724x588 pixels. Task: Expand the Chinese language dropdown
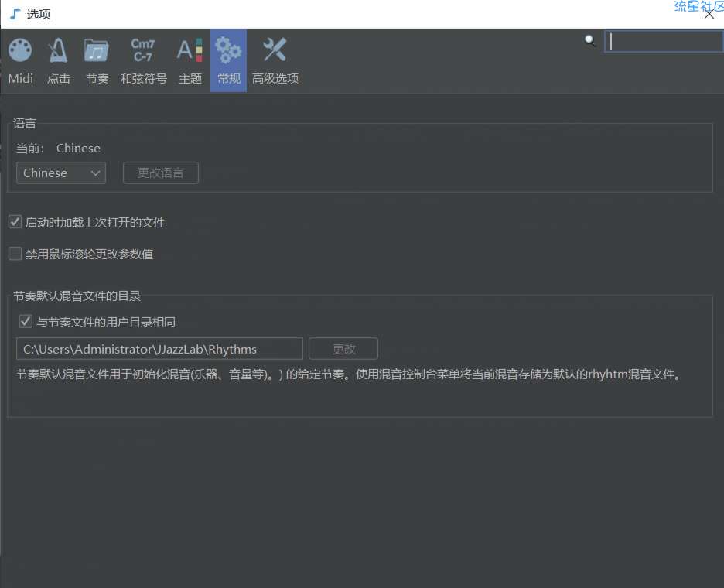tap(61, 173)
